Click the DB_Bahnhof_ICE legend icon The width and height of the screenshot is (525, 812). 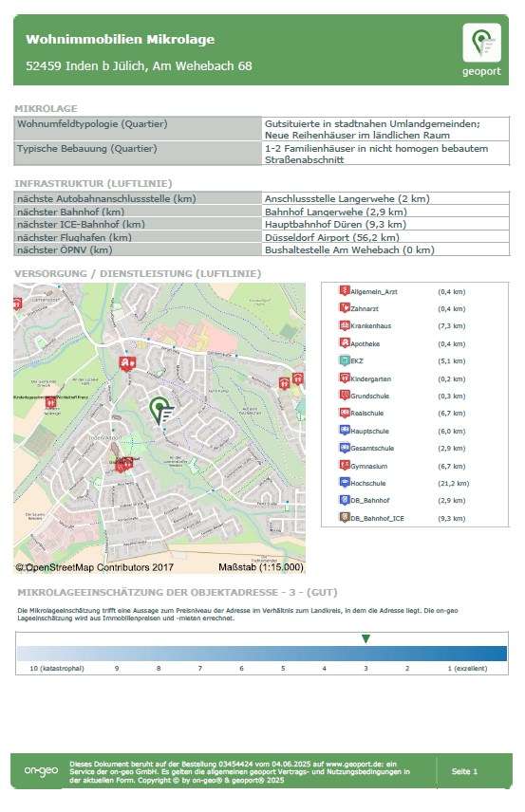click(x=345, y=517)
